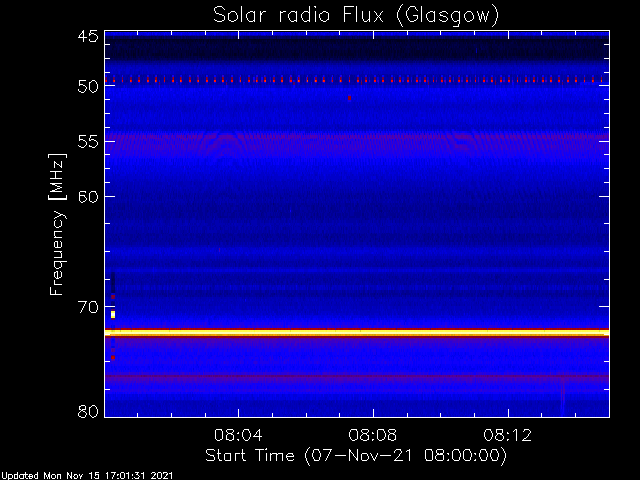The image size is (640, 480).
Task: Click the Frequency [MHz] axis title
Action: [x=57, y=224]
